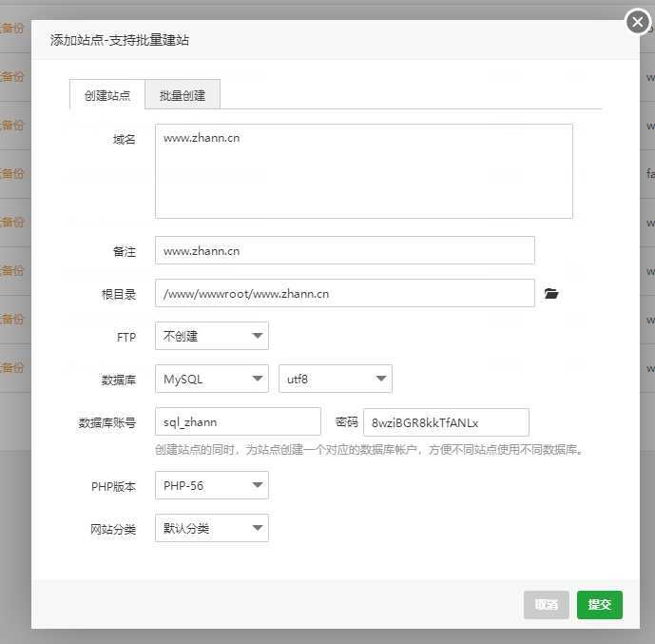Open the MySQL database type dropdown
Image resolution: width=655 pixels, height=644 pixels.
212,379
